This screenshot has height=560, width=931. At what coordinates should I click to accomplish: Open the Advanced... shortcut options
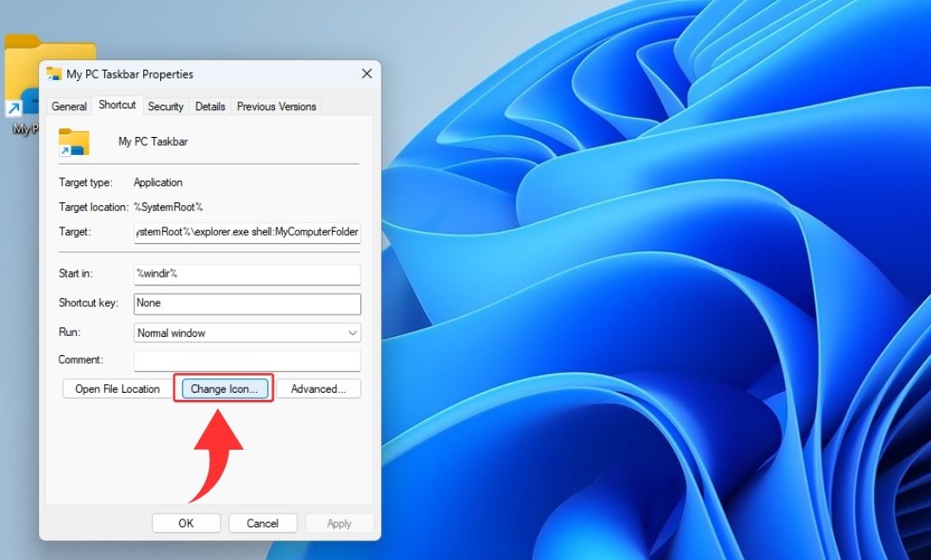[x=318, y=389]
